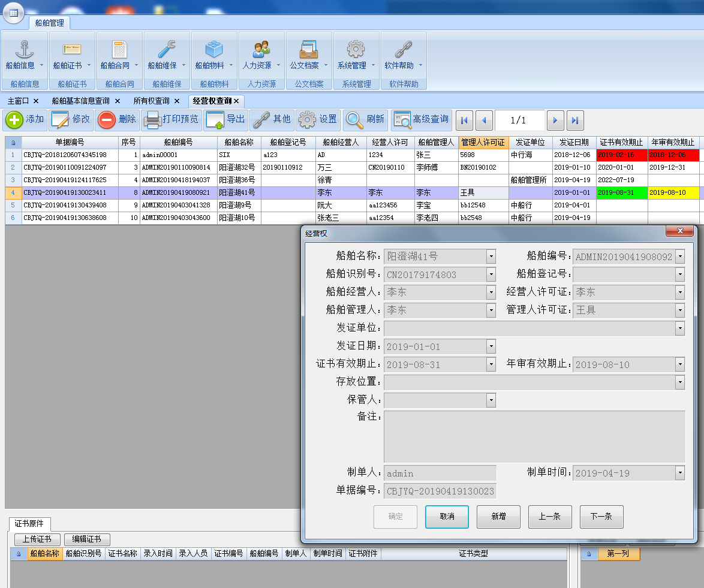704x588 pixels.
Task: Select the 证书原件 tab
Action: [29, 523]
